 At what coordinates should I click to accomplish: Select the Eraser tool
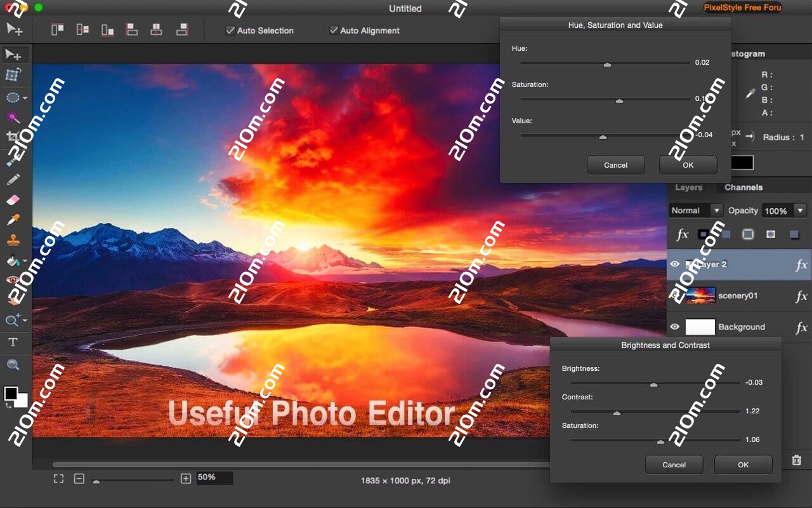tap(13, 199)
